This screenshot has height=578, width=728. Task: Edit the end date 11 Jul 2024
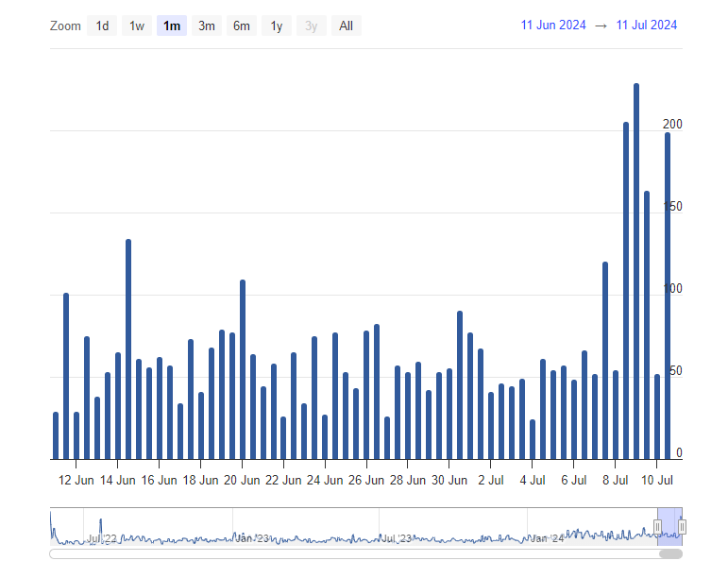(646, 25)
